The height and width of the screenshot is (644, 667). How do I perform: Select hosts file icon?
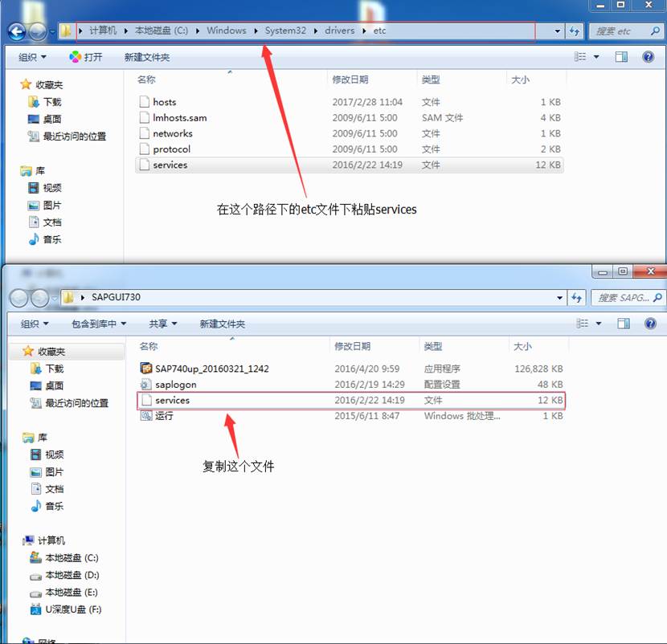(145, 102)
